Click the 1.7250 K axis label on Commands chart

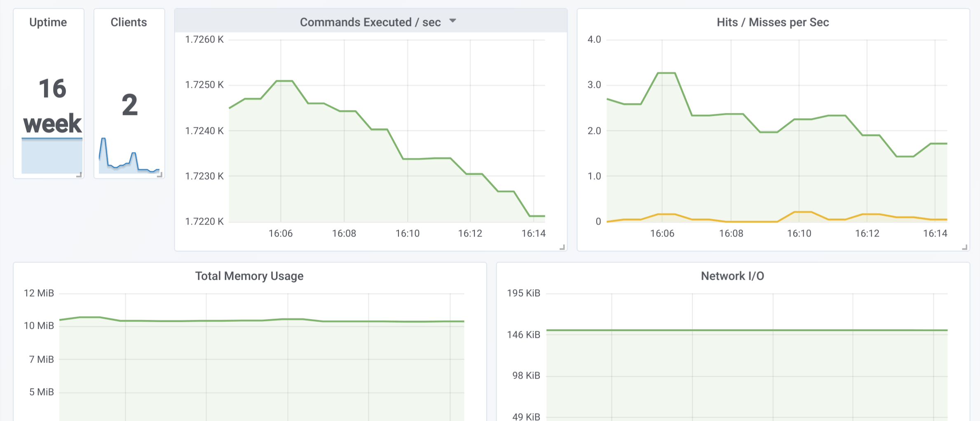(x=205, y=85)
